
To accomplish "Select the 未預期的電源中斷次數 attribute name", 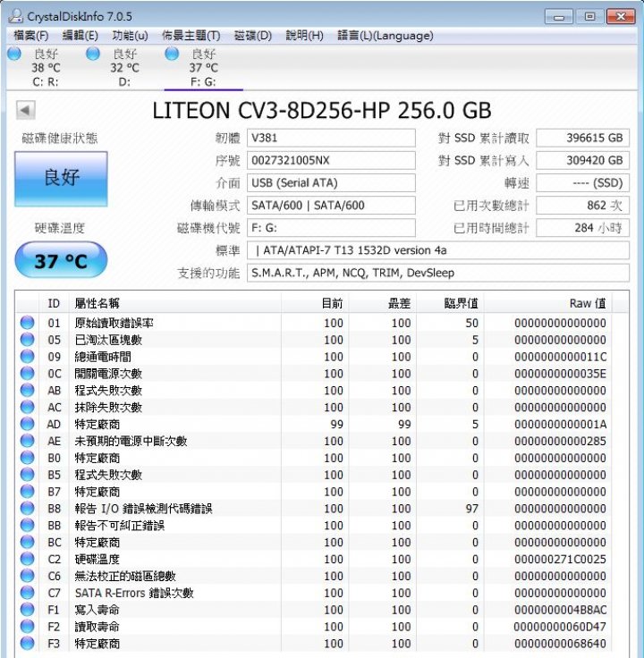I will coord(131,441).
